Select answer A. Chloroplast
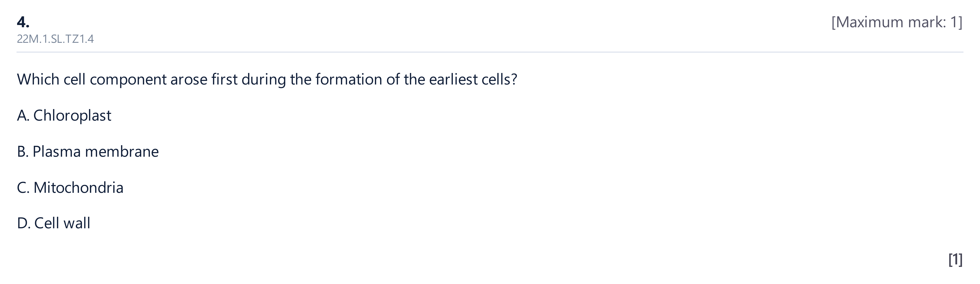The image size is (980, 284). (x=64, y=115)
